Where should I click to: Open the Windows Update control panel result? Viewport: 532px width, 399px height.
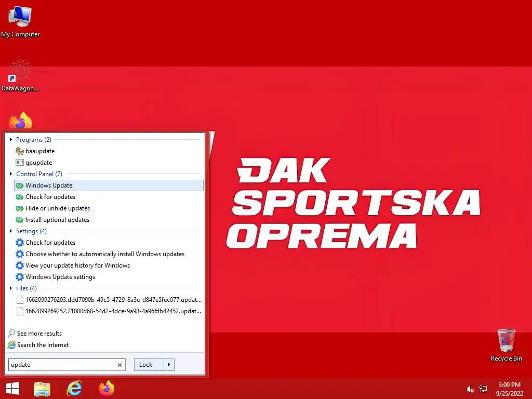click(109, 185)
